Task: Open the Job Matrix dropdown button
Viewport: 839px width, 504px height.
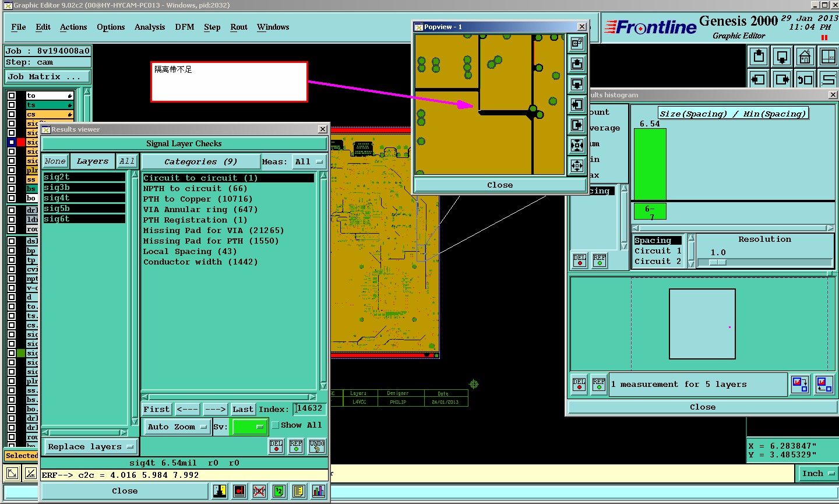Action: [48, 77]
